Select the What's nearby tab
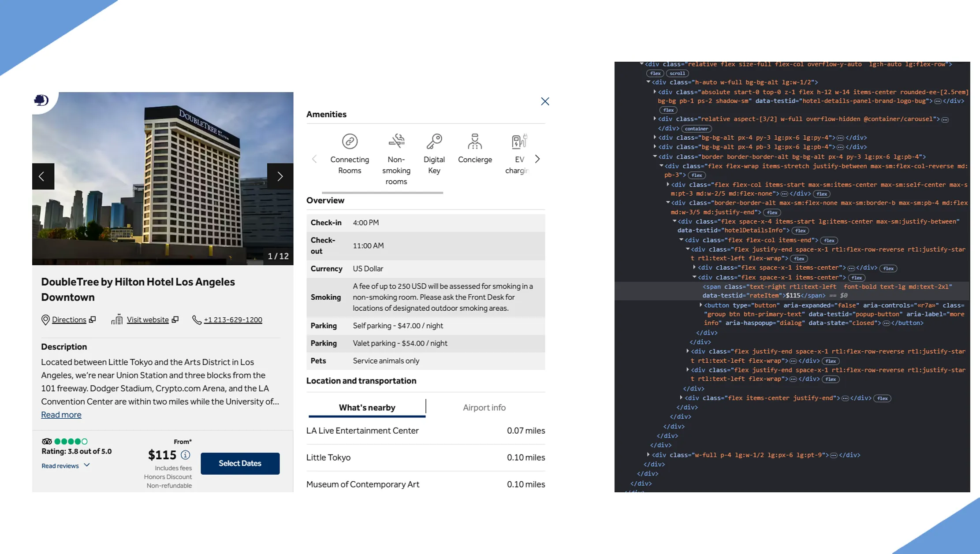Screen dimensions: 980x554 367,408
